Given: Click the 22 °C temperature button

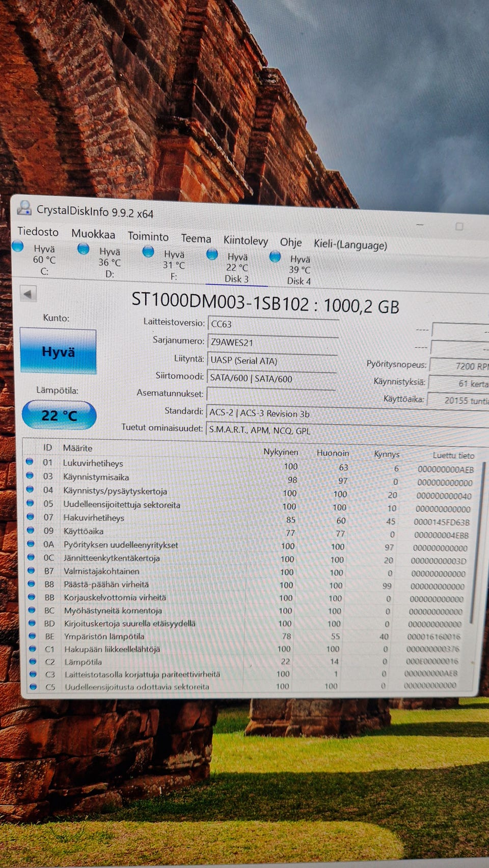Looking at the screenshot, I should point(59,415).
